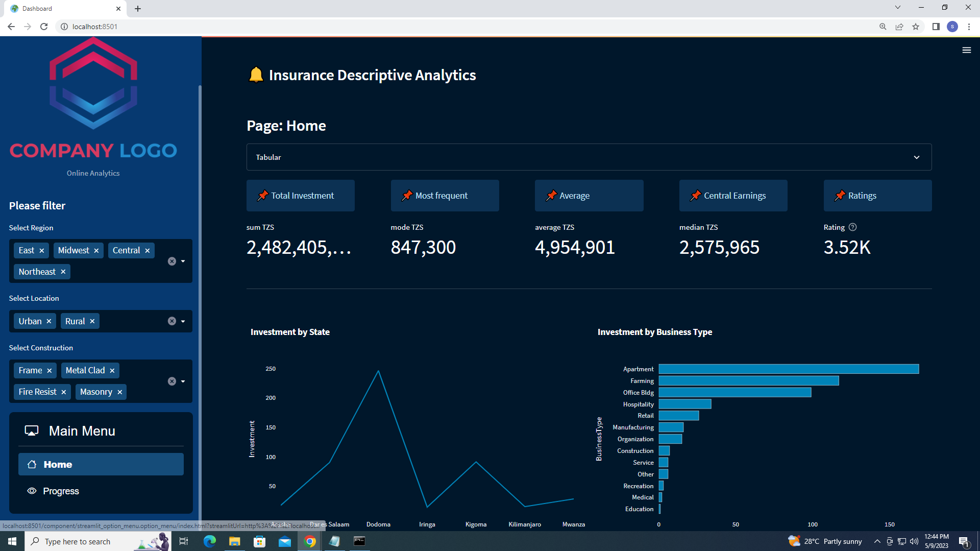Screen dimensions: 980x551
Task: Click the pin icon on the Ratings card
Action: click(840, 196)
